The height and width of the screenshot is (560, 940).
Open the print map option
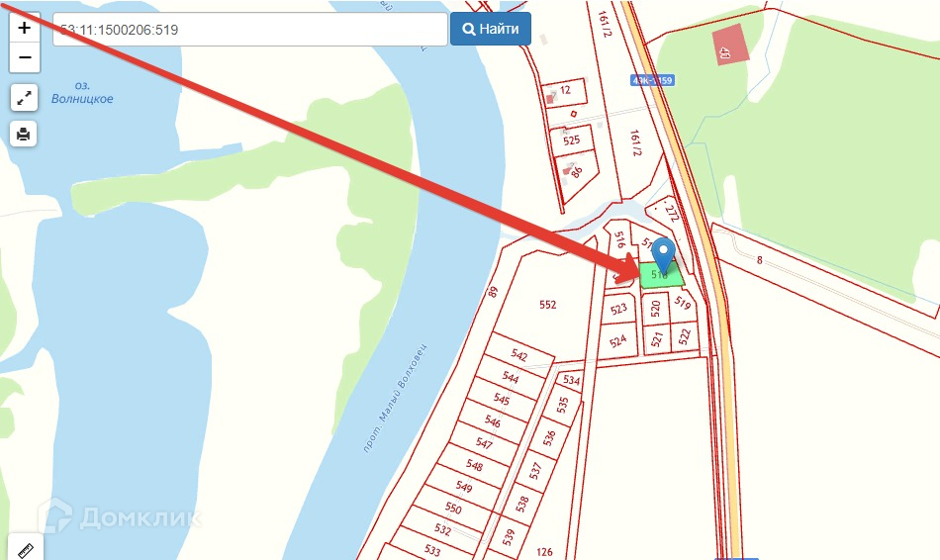pos(24,134)
